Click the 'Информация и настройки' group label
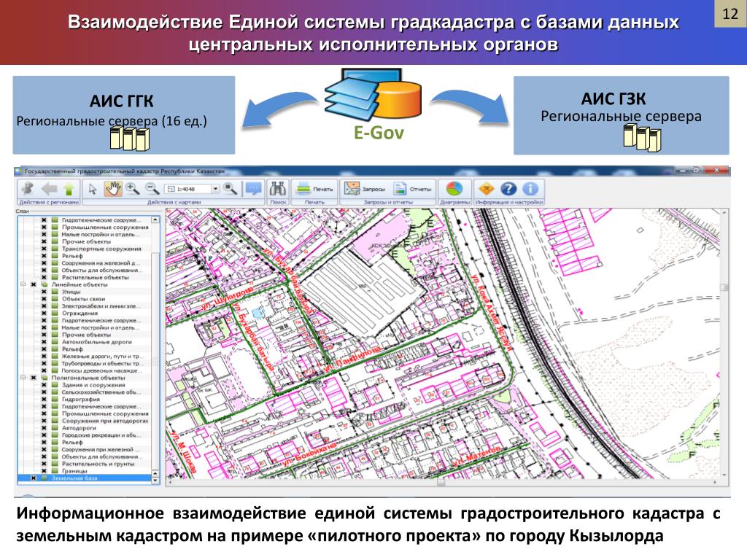Viewport: 747px width, 560px height. pos(509,202)
